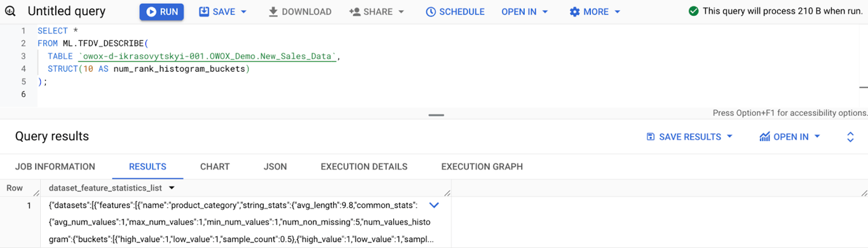This screenshot has height=248, width=868.
Task: Place cursor on ML.TFDV_DESCRIBE line
Action: pos(92,43)
